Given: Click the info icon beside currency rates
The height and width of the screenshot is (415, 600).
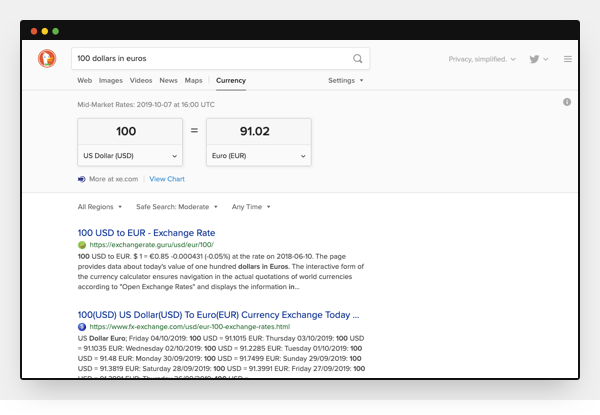Looking at the screenshot, I should 567,102.
